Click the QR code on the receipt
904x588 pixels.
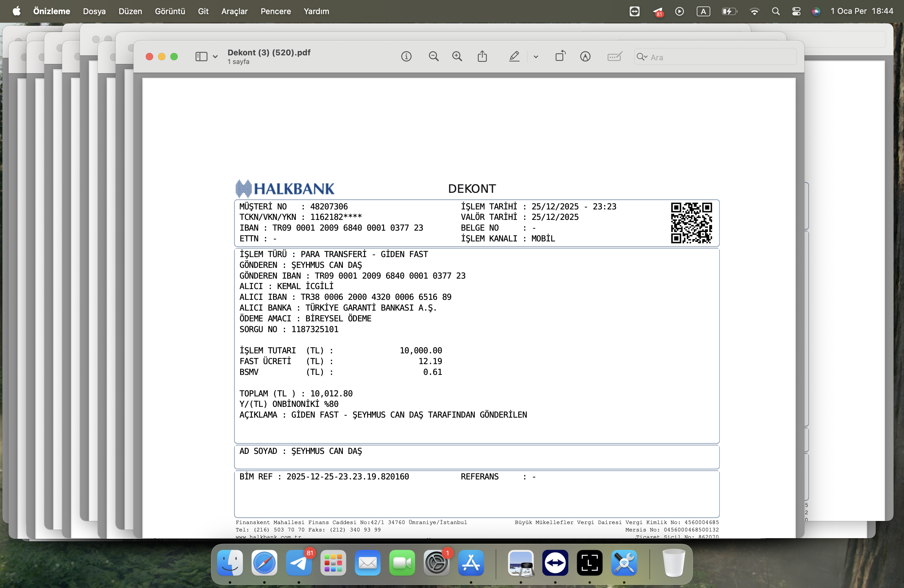691,223
